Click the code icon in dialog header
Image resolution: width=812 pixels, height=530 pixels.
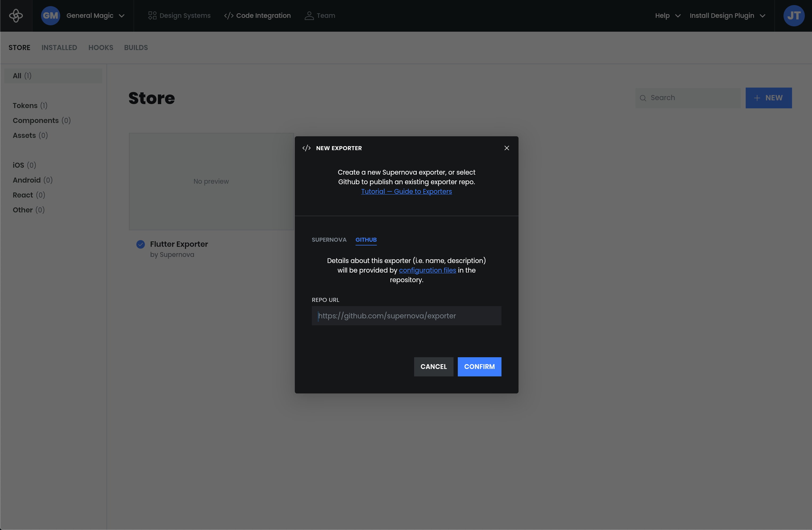click(x=306, y=148)
